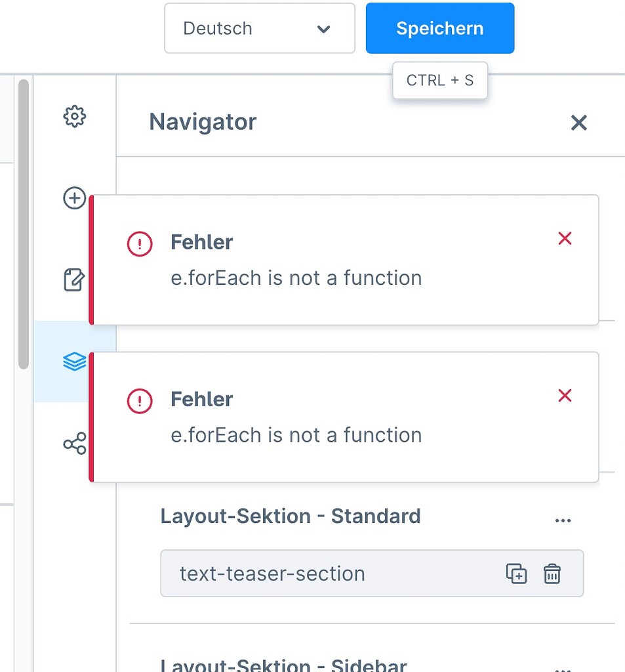Click the error exclamation icon

[x=139, y=243]
